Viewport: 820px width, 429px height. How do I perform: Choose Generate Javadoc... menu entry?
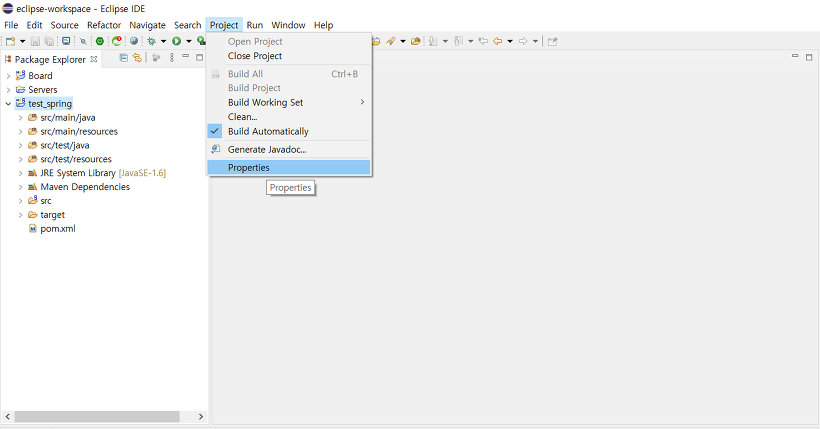pyautogui.click(x=289, y=150)
